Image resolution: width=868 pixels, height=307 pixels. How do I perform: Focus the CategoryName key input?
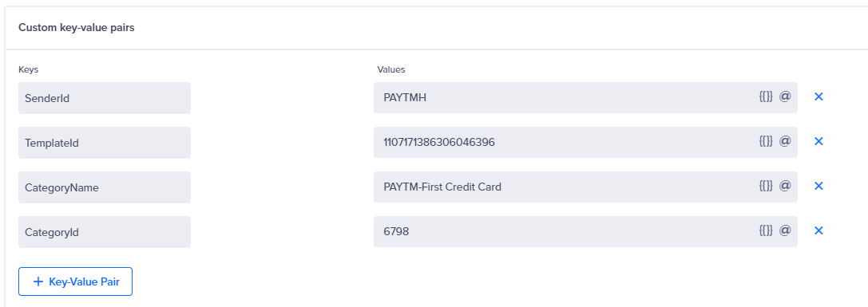[105, 187]
